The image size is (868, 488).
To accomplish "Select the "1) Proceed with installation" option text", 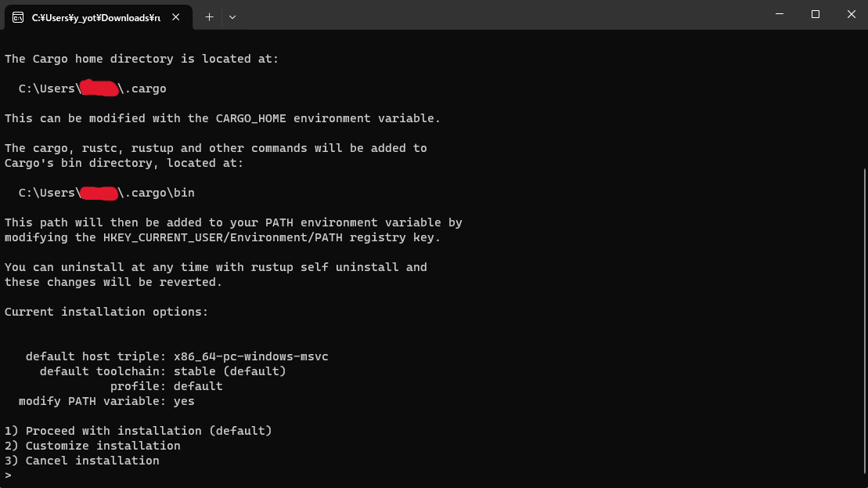I will click(139, 430).
